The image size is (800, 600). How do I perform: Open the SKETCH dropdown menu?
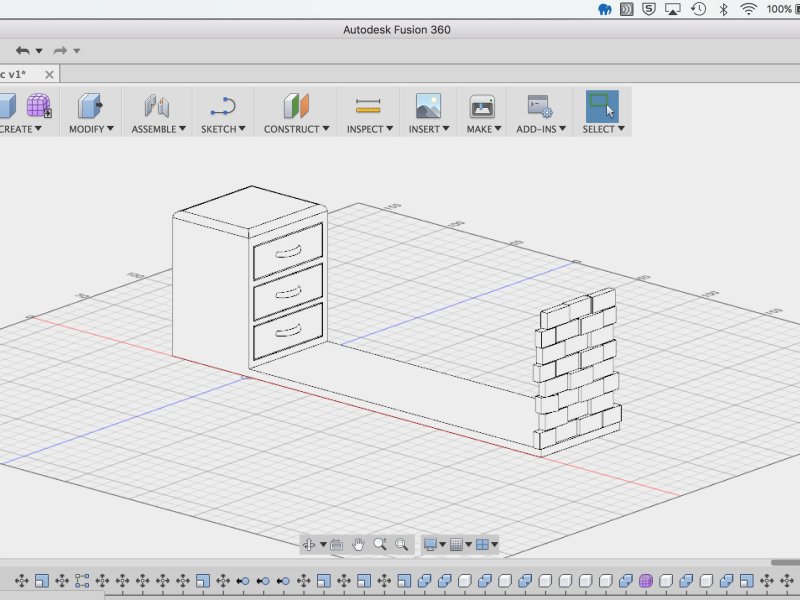[223, 129]
